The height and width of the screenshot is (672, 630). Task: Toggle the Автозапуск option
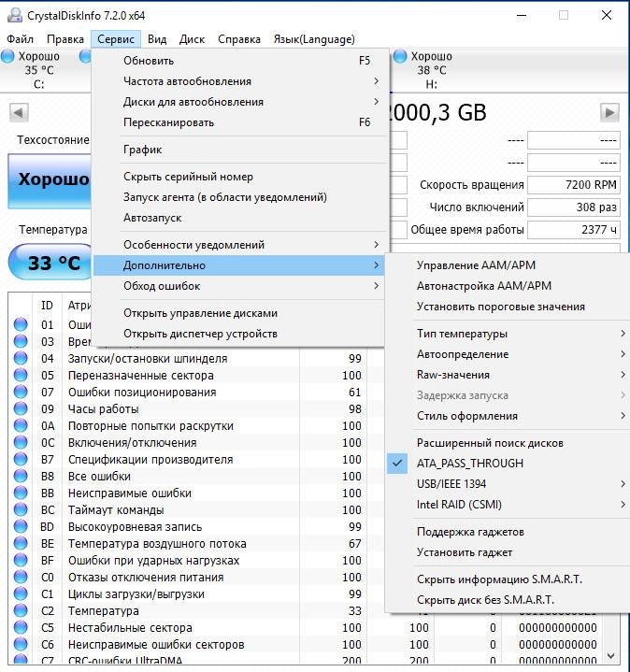(x=238, y=218)
